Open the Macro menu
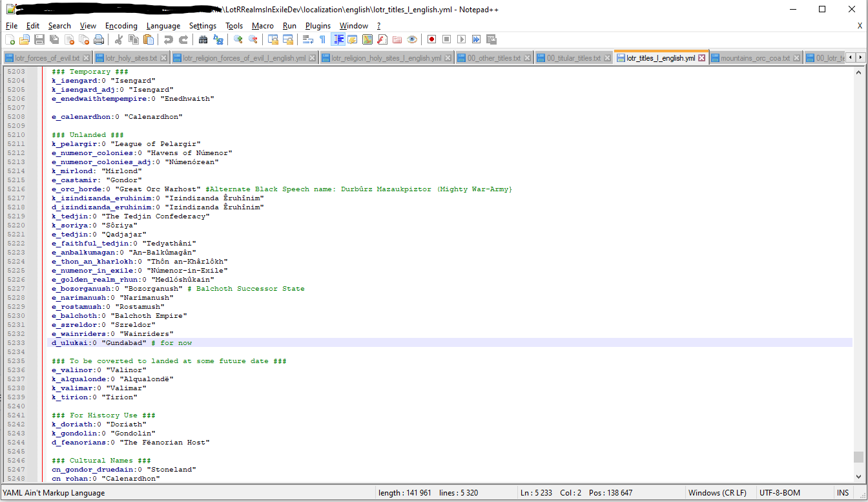 tap(263, 26)
